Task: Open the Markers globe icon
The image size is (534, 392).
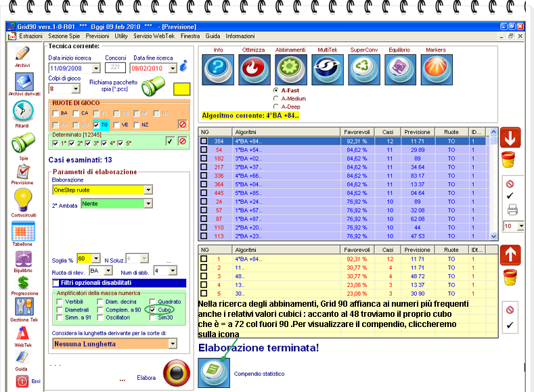Action: [x=437, y=68]
